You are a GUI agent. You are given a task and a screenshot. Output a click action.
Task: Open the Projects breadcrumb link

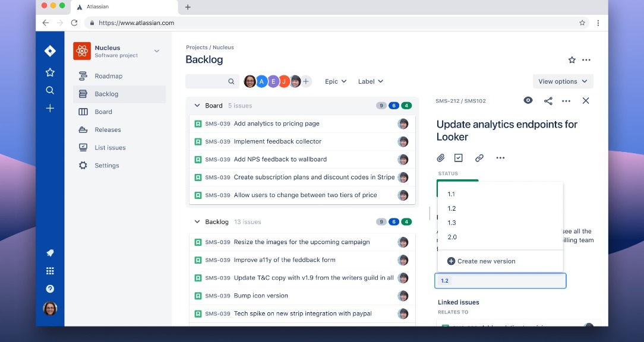196,47
